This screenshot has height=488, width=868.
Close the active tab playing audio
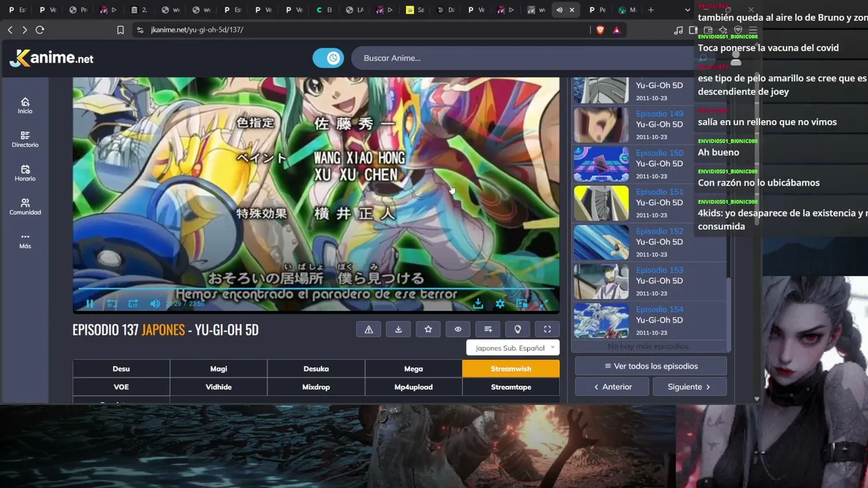(572, 10)
